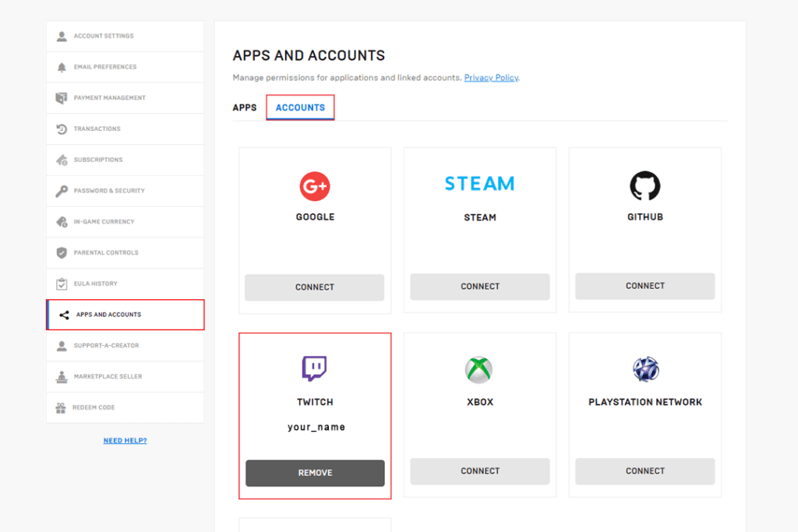798x532 pixels.
Task: Remove the linked Twitch account
Action: click(x=314, y=473)
